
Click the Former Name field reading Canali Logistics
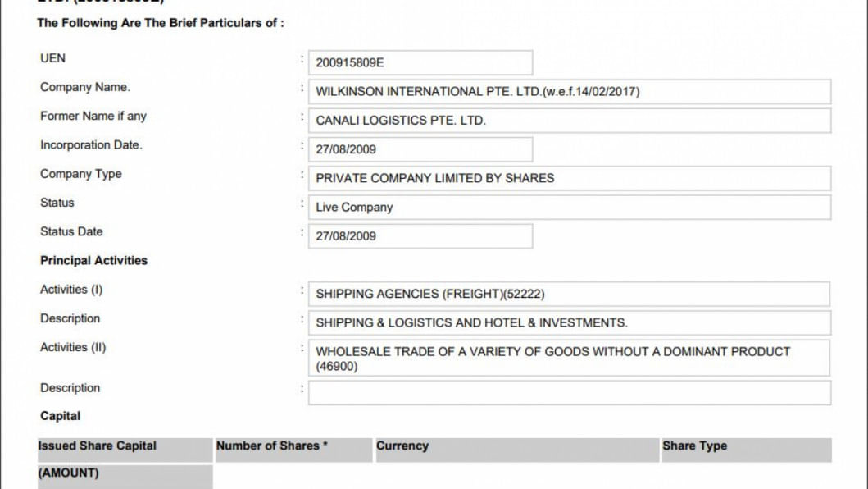(x=569, y=121)
